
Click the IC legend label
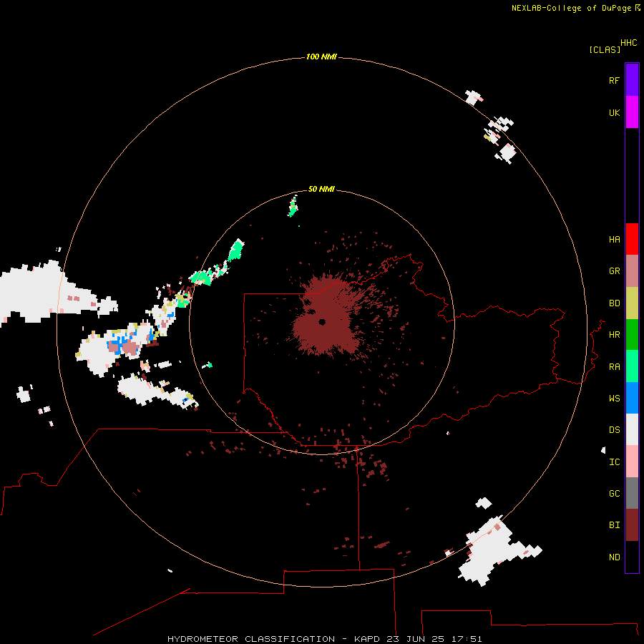point(614,462)
